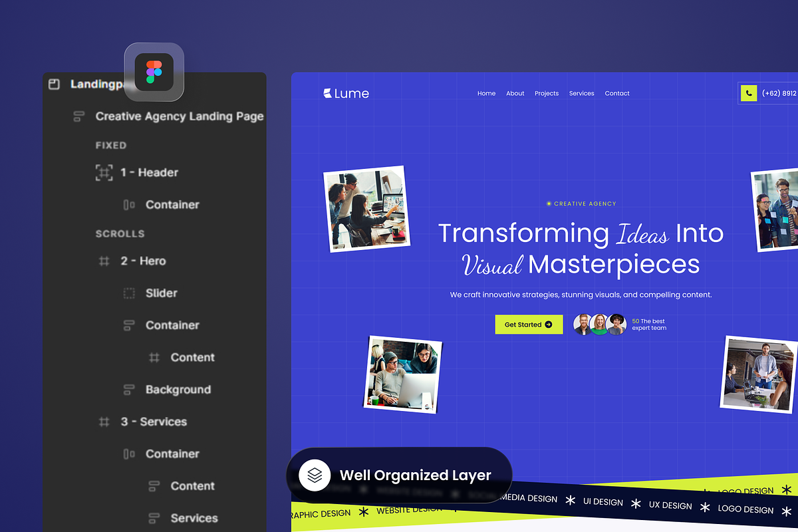Click the CREATIVE AGENCY label

pyautogui.click(x=581, y=204)
